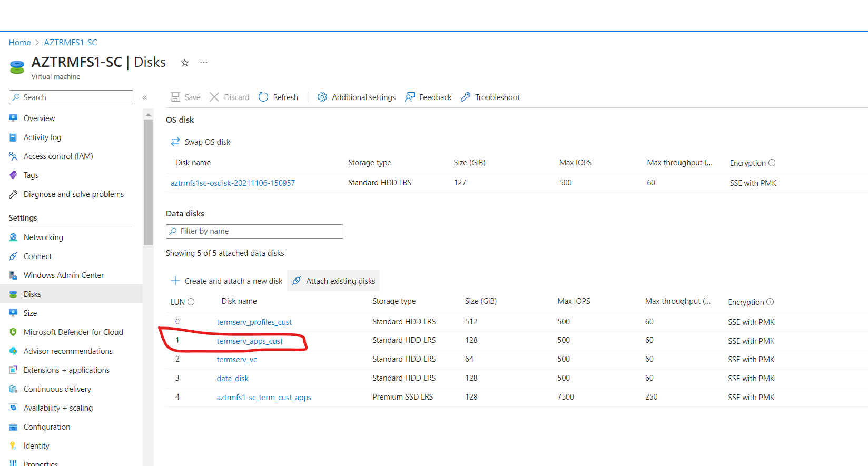
Task: Click Attach existing disks
Action: (333, 281)
